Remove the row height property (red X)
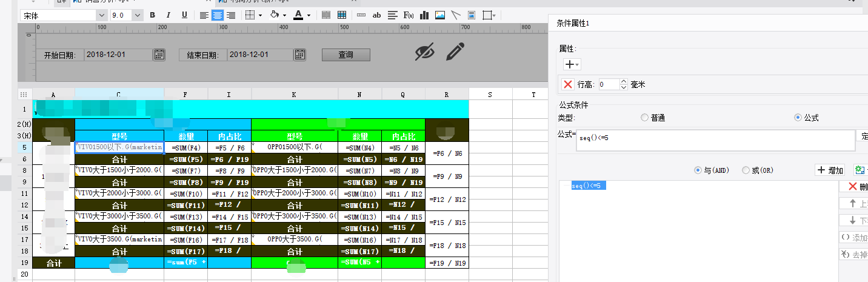 pos(568,84)
